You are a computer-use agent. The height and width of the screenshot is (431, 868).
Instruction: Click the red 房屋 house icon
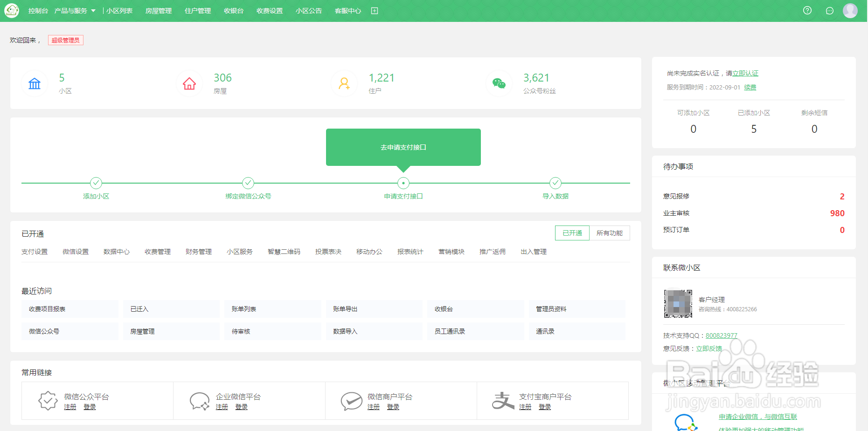(189, 84)
